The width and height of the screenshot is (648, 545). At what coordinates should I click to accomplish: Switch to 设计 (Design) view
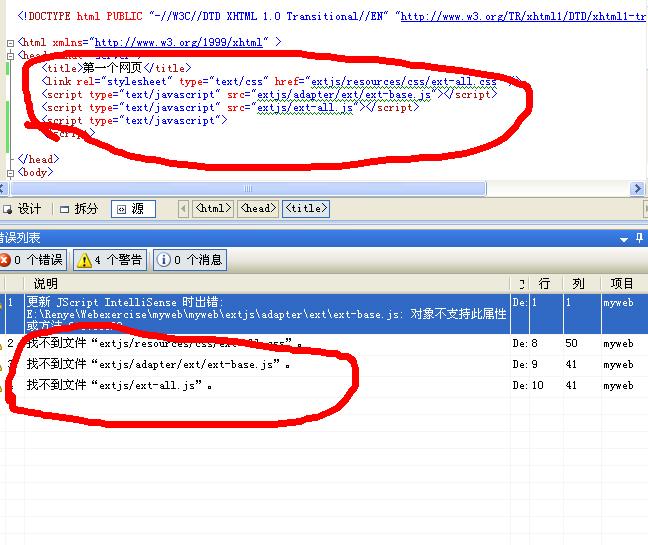tap(22, 209)
